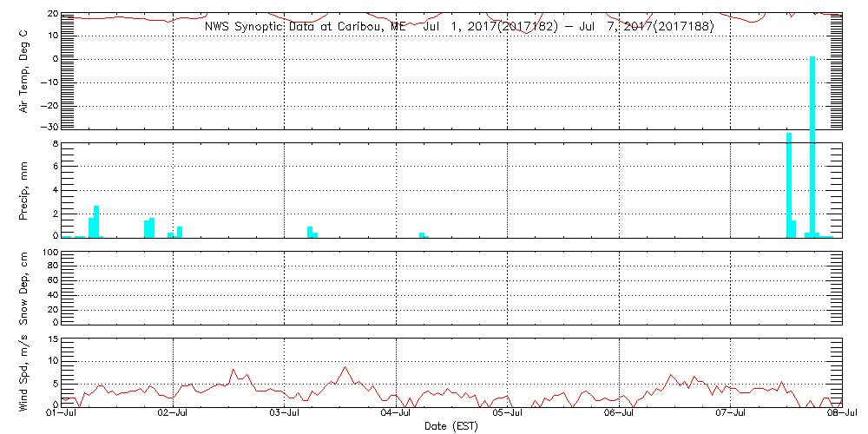Pick the 05-Jul date tick label
This screenshot has width=868, height=434.
pos(507,415)
